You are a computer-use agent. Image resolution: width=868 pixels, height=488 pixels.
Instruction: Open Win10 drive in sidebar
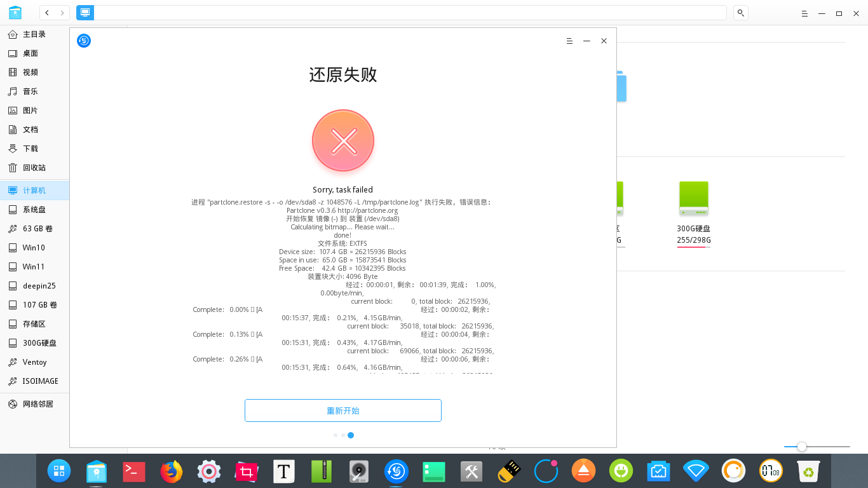coord(35,248)
